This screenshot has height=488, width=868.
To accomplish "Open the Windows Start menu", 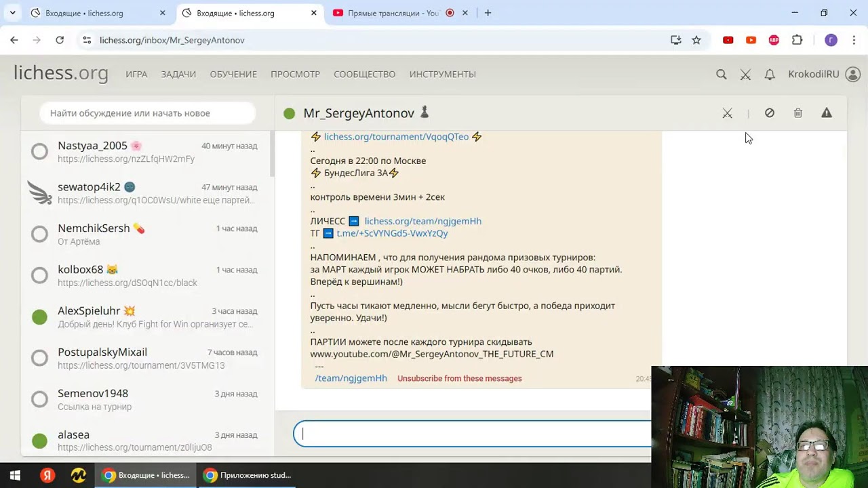I will point(15,475).
